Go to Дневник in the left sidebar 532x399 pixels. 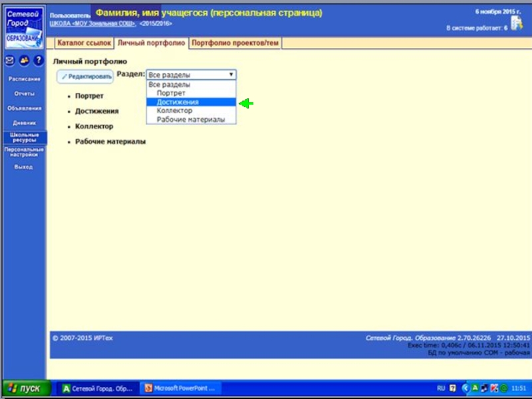click(24, 123)
